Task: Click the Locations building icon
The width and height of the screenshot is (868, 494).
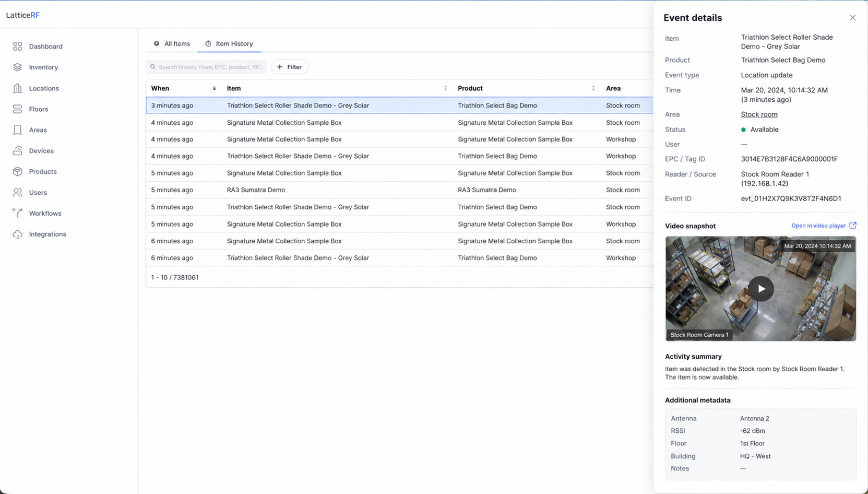Action: click(x=17, y=88)
